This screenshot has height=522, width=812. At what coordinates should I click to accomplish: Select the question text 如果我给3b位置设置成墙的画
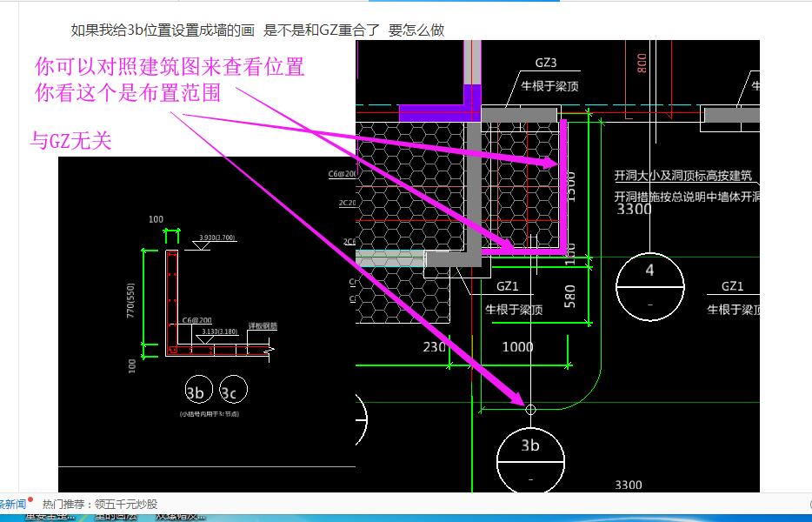tap(163, 30)
